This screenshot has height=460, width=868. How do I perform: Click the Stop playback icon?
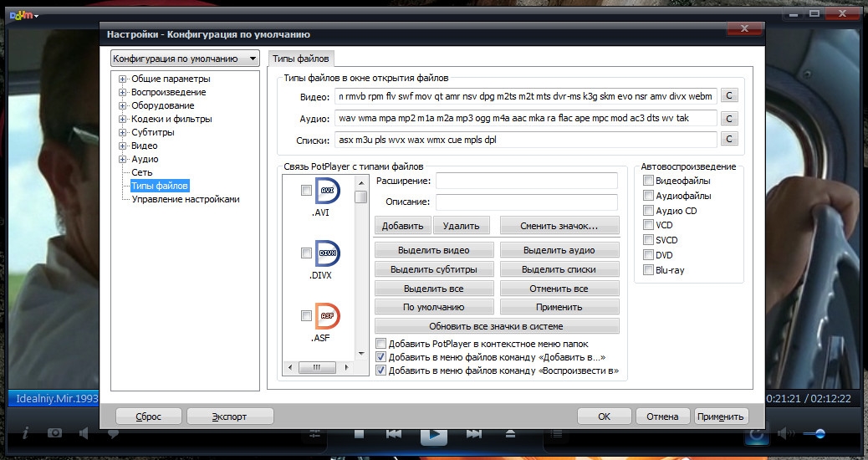click(359, 433)
